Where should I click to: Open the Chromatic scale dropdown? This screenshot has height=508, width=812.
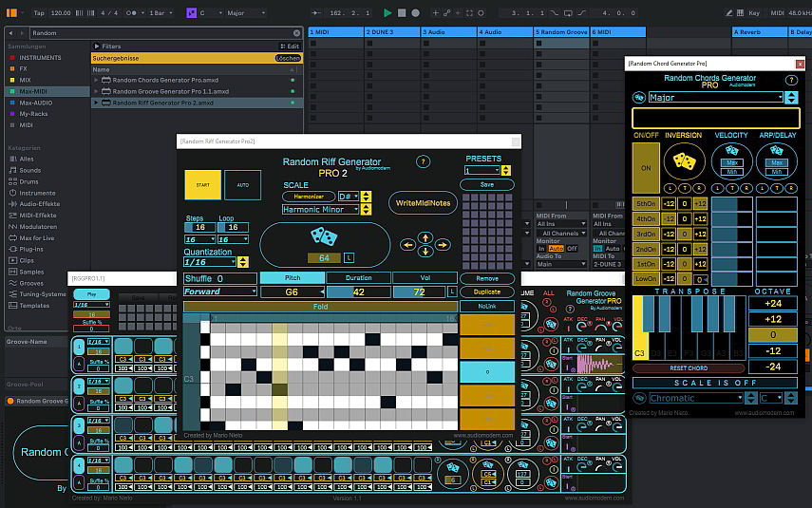[696, 398]
